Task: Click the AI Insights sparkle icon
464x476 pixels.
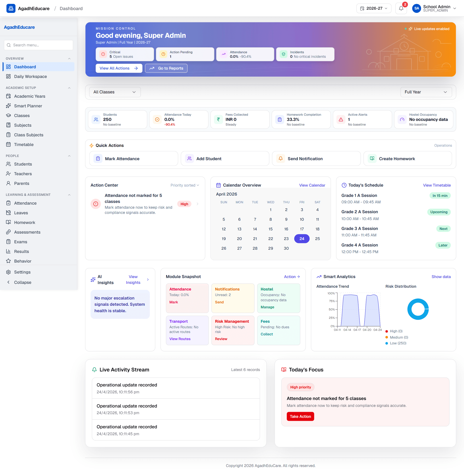Action: (x=93, y=279)
